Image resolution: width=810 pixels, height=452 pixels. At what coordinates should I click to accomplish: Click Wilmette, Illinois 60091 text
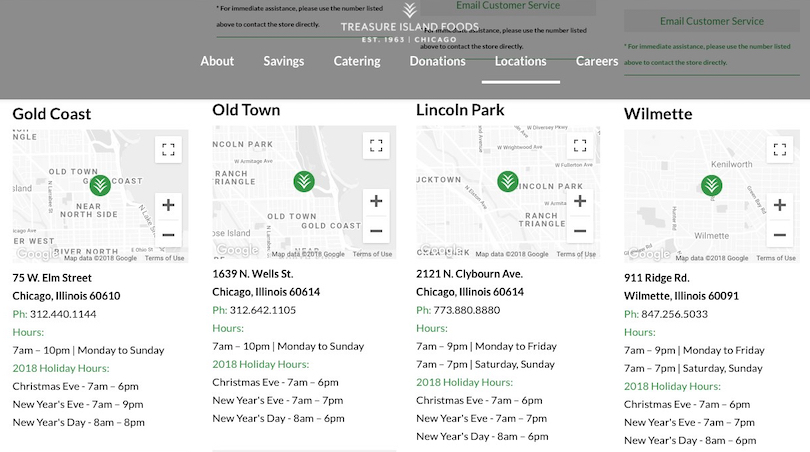coord(681,296)
